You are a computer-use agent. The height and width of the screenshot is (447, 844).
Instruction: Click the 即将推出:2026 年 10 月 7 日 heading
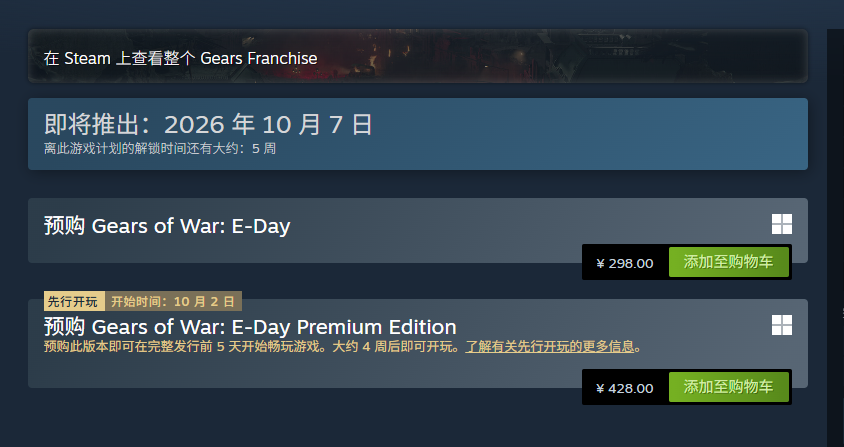coord(208,124)
